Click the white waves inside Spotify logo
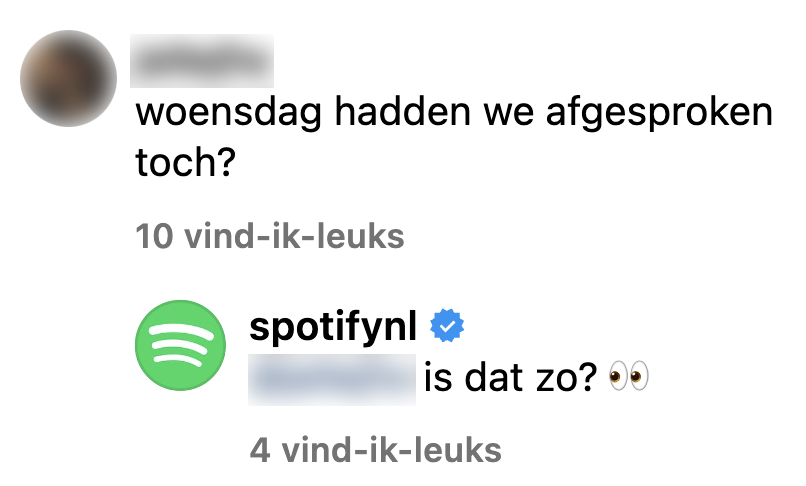 point(181,345)
